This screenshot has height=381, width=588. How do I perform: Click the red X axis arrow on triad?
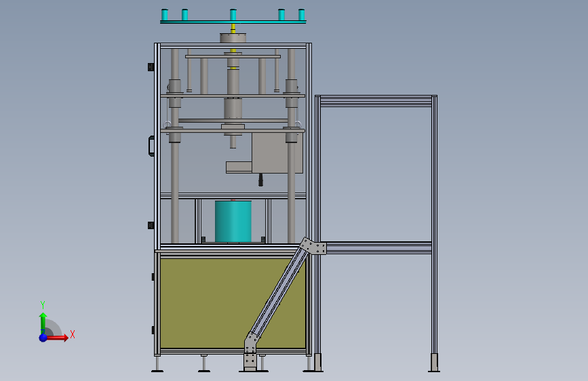click(x=57, y=338)
